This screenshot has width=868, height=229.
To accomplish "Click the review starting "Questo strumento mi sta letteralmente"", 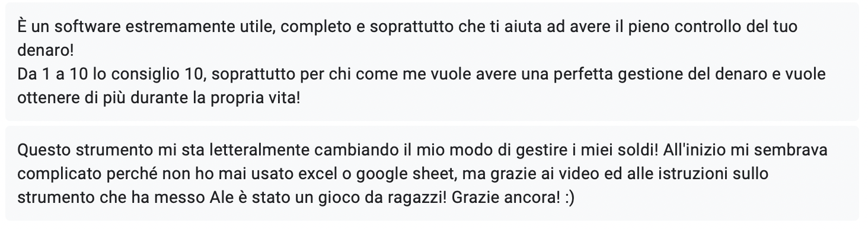I will 432,173.
